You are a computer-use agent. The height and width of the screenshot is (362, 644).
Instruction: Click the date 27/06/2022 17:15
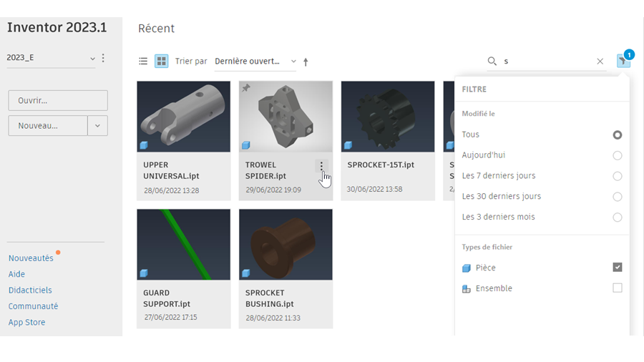[x=170, y=317]
